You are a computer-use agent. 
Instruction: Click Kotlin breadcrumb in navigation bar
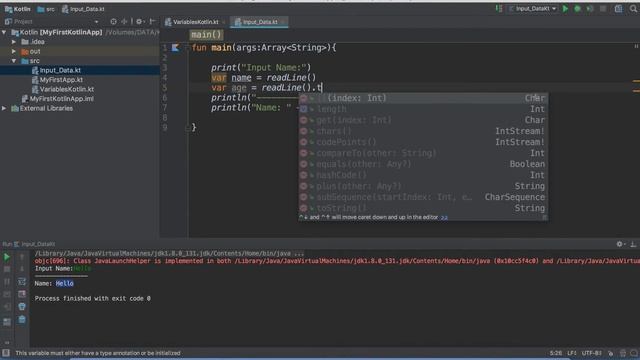click(x=18, y=9)
